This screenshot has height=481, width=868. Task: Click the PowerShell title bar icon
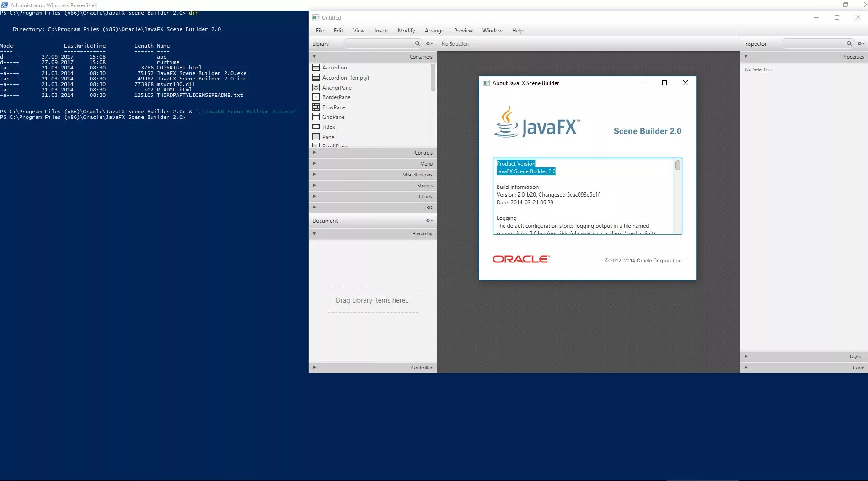4,5
